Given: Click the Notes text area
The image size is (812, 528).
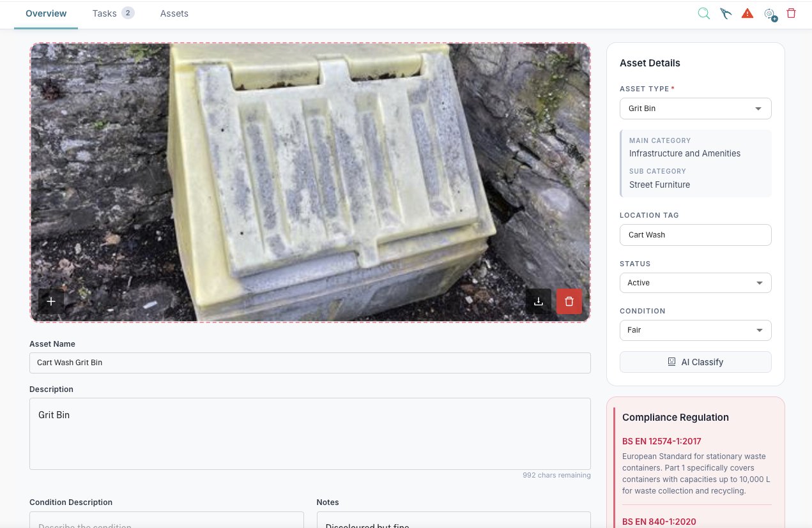Looking at the screenshot, I should (454, 520).
